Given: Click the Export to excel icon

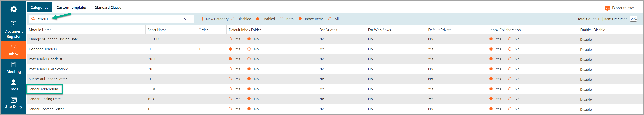Looking at the screenshot, I should (x=607, y=8).
